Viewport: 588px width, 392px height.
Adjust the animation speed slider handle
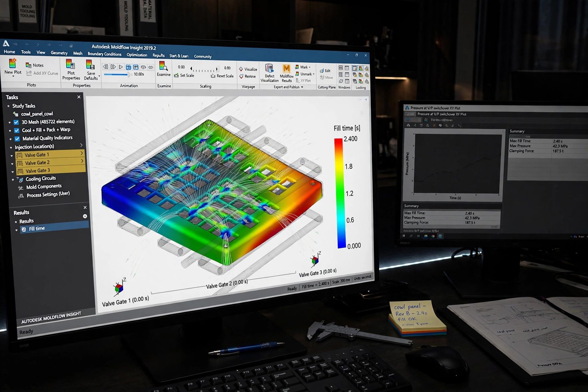click(128, 74)
